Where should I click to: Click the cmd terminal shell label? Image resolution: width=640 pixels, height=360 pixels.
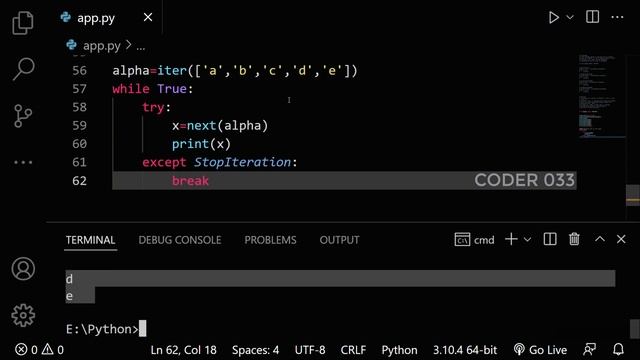point(474,240)
